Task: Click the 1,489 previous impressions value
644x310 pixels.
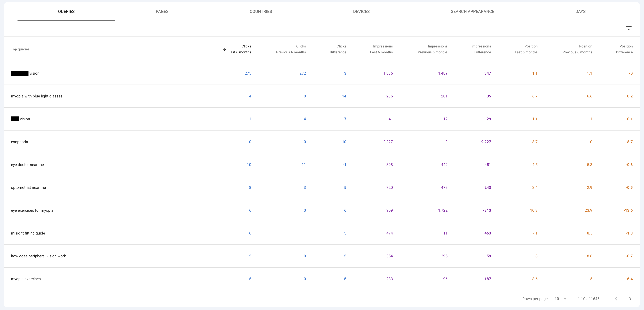Action: coord(443,73)
